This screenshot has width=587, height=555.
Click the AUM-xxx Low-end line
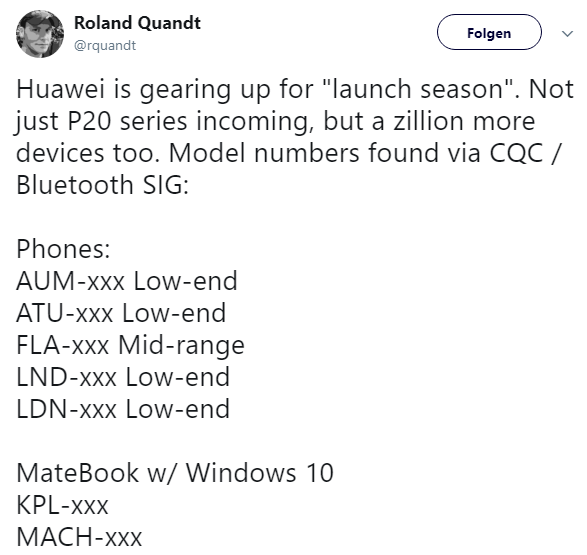127,281
